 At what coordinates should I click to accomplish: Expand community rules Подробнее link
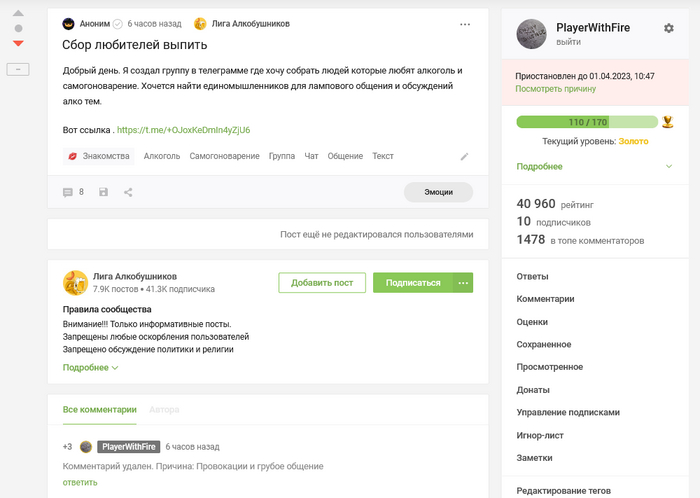pos(90,368)
